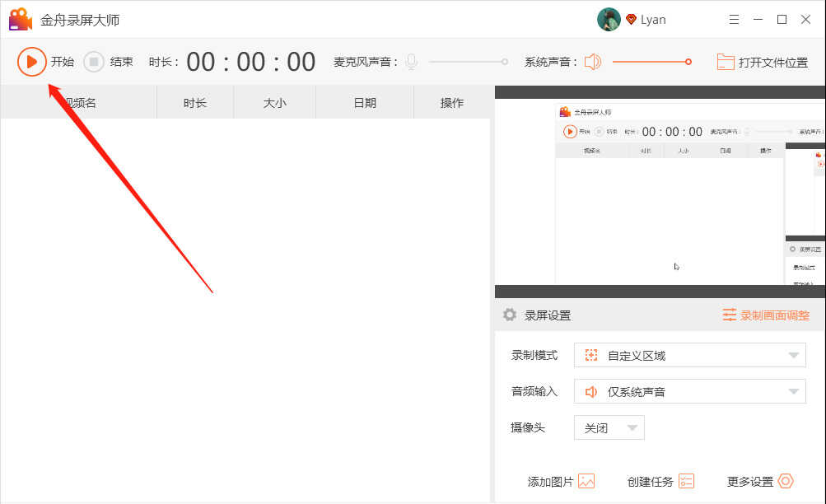
Task: Sort by 时长 column header
Action: click(195, 103)
